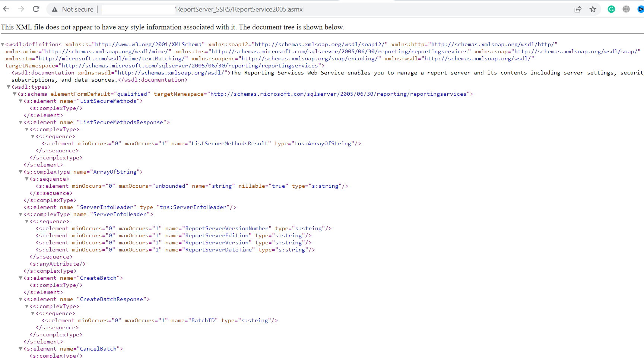This screenshot has width=644, height=358.
Task: Open the Not secure site information warning
Action: 73,9
